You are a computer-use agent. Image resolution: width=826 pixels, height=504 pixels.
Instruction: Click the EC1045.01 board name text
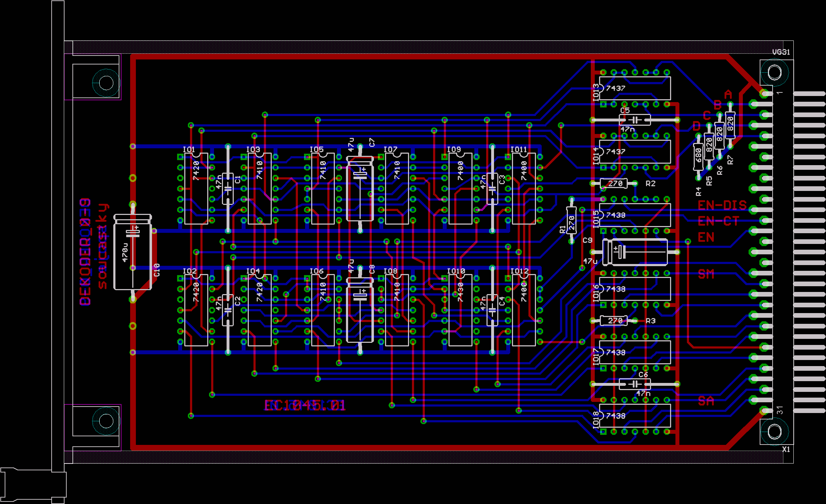[x=305, y=405]
